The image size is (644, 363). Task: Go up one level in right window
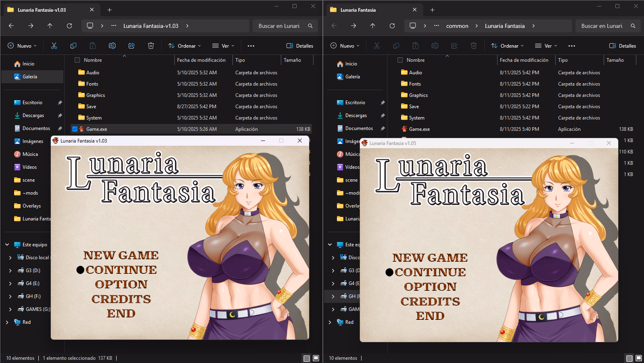372,26
